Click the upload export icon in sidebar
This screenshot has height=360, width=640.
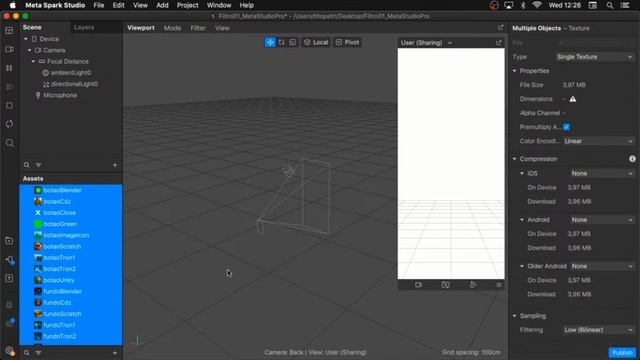pos(9,278)
